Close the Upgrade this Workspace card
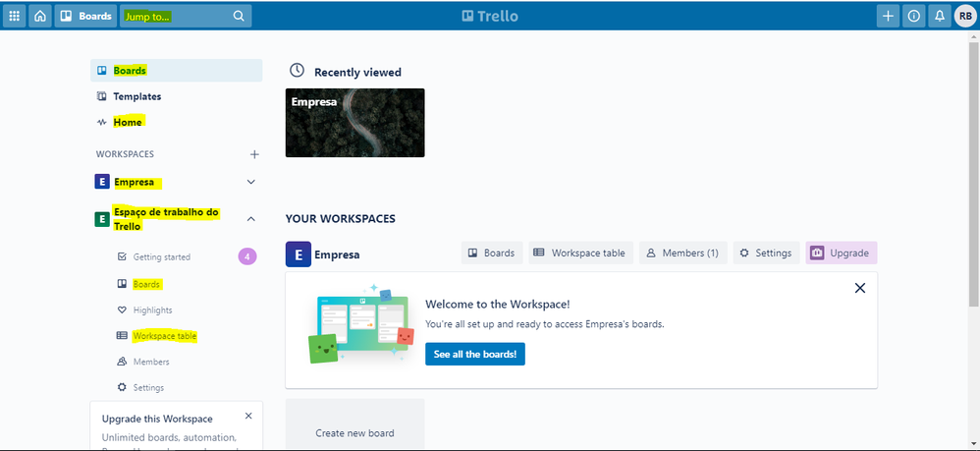The image size is (980, 451). coord(248,416)
